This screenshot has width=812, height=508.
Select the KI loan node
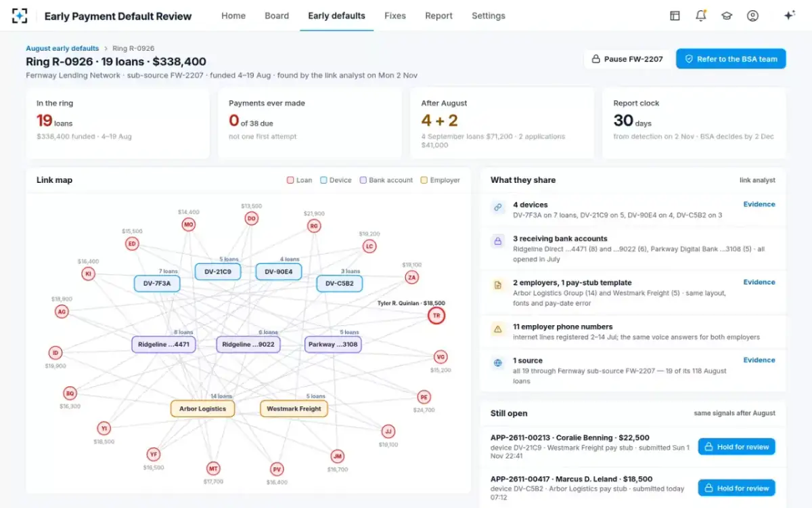click(88, 274)
